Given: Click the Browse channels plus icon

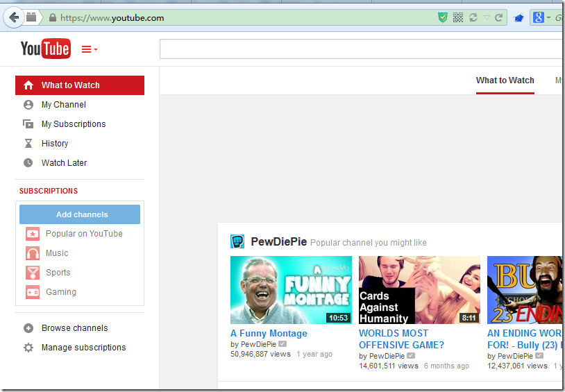Looking at the screenshot, I should [28, 328].
